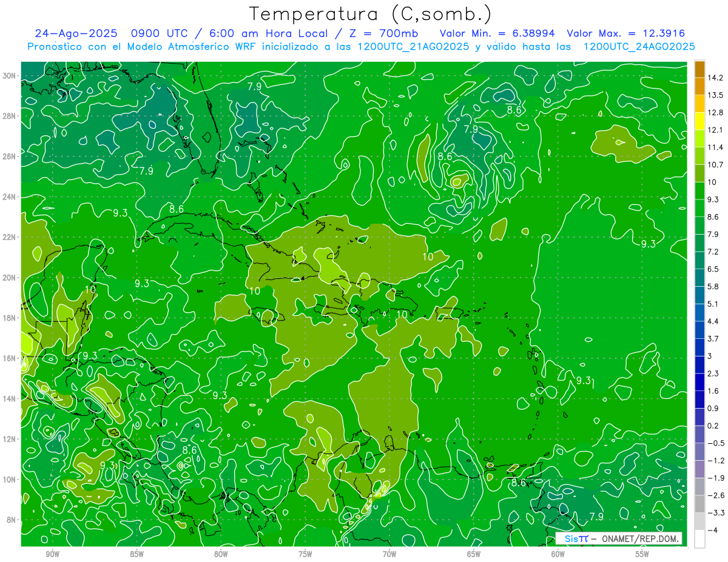Click the initialization time "1200UTC_21AGO2025"
Image resolution: width=728 pixels, height=562 pixels.
coord(414,47)
